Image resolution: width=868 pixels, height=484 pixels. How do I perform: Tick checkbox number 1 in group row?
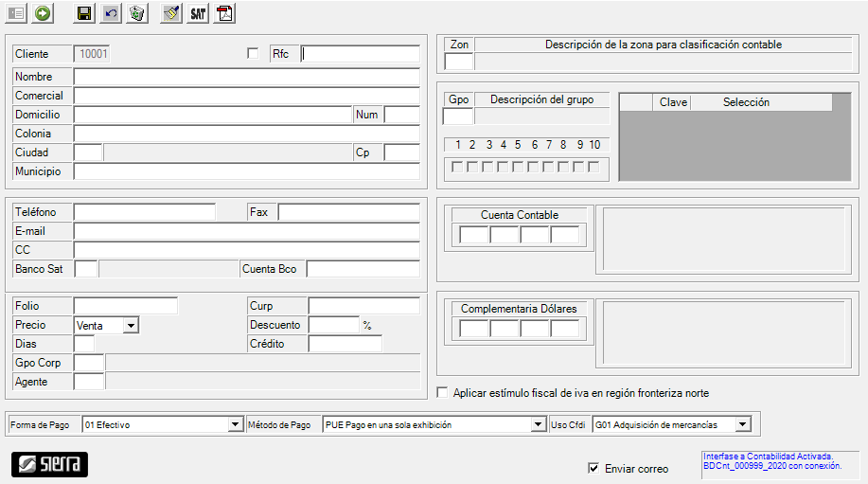tap(457, 167)
